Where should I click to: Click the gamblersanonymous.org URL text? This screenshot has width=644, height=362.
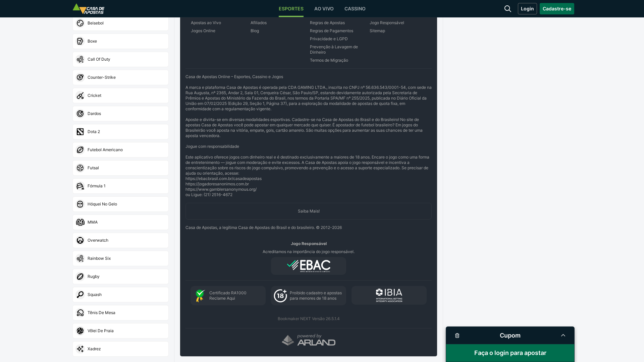[221, 189]
